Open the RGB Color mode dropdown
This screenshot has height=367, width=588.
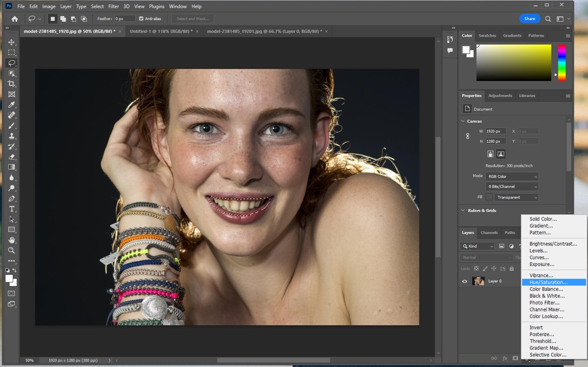[x=512, y=177]
